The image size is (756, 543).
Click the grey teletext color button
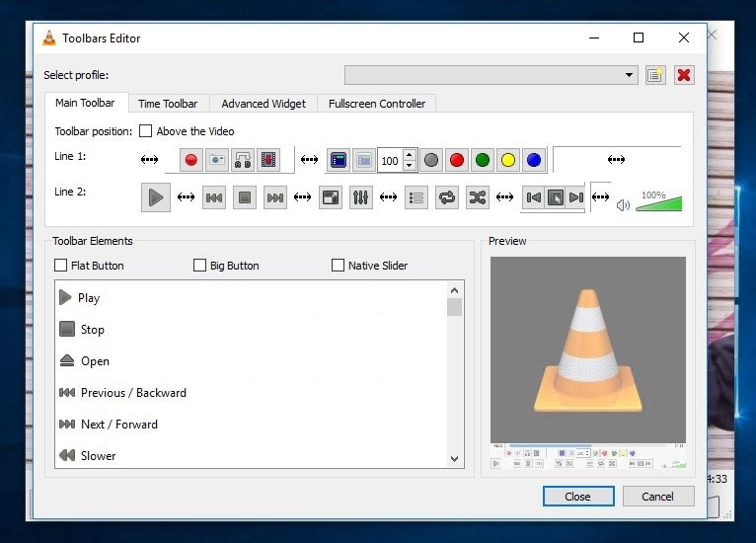[431, 160]
